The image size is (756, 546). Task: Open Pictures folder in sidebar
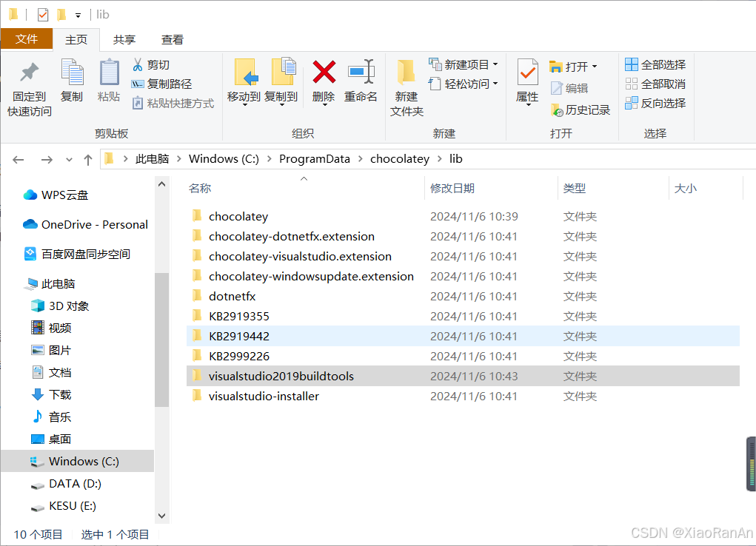[51, 351]
